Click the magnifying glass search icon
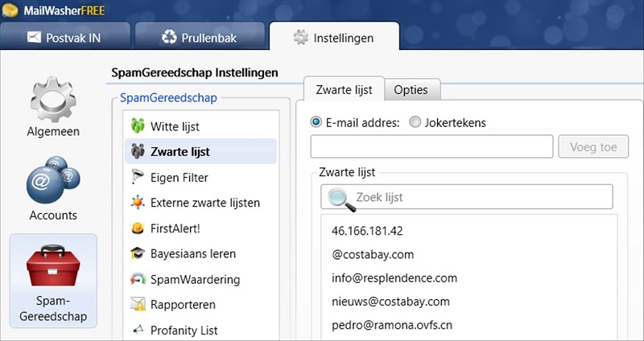 coord(341,199)
